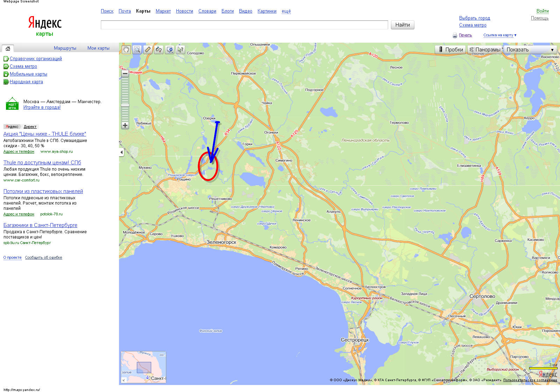Switch to the Маршруты tab
560x392 pixels.
65,48
